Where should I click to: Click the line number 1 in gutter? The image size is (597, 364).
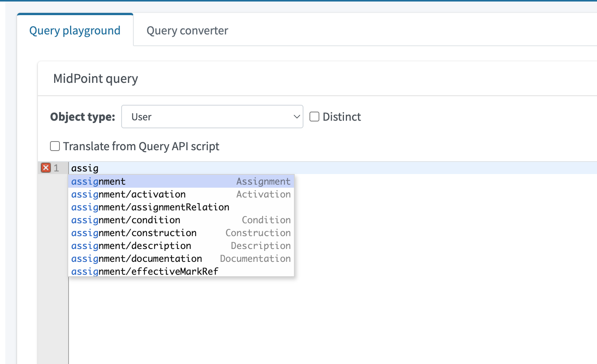point(56,168)
